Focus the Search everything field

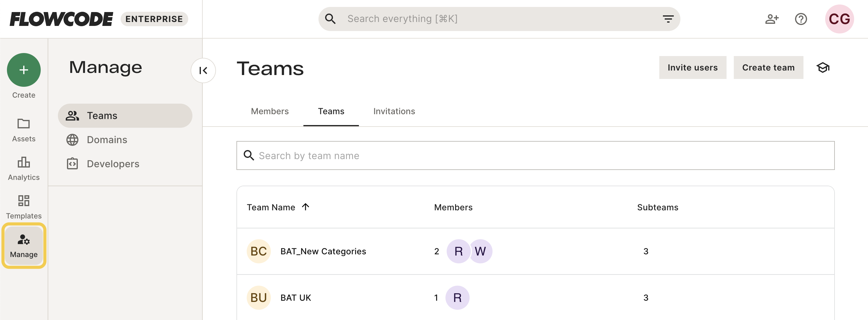499,19
